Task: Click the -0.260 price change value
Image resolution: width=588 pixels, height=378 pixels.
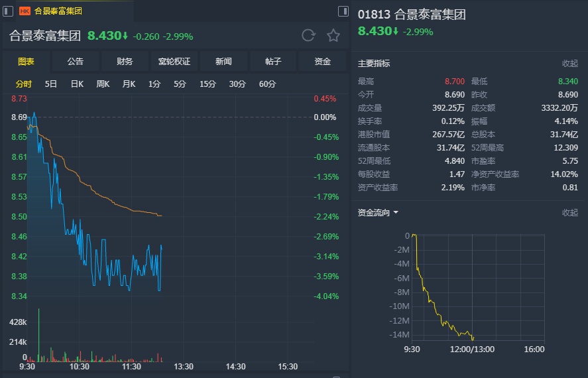Action: tap(146, 36)
